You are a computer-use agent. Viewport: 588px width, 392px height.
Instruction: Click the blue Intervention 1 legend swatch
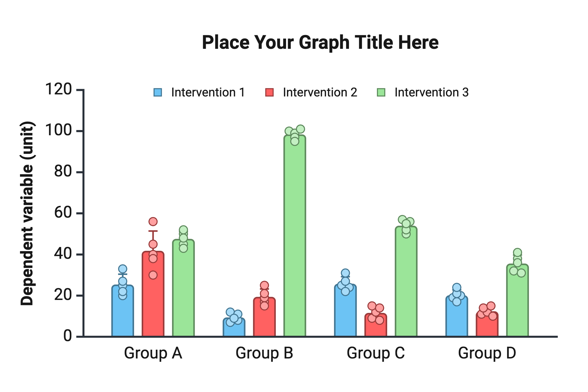click(x=158, y=92)
